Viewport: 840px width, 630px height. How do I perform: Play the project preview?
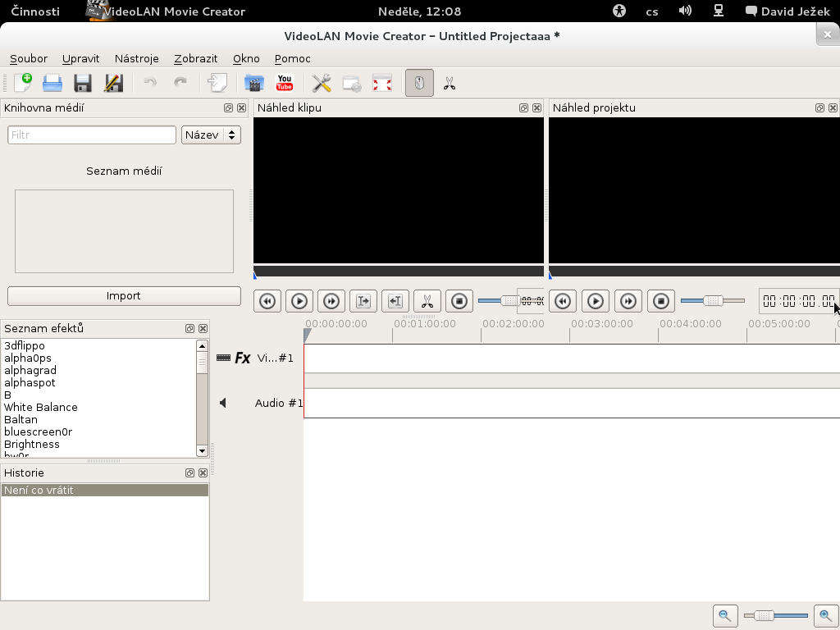pos(596,301)
